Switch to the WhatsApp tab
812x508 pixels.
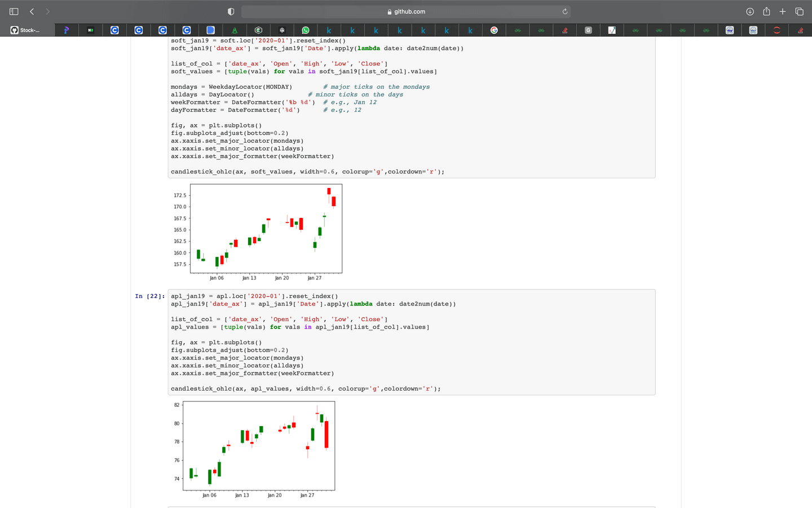coord(306,30)
